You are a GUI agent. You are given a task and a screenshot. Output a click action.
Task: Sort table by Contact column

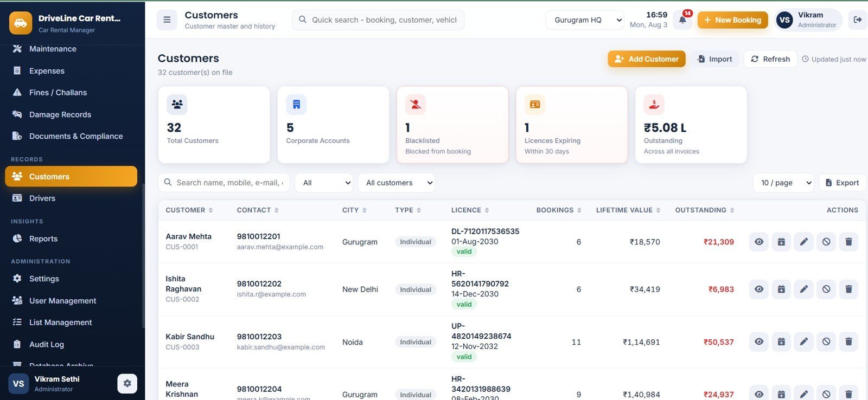(258, 210)
